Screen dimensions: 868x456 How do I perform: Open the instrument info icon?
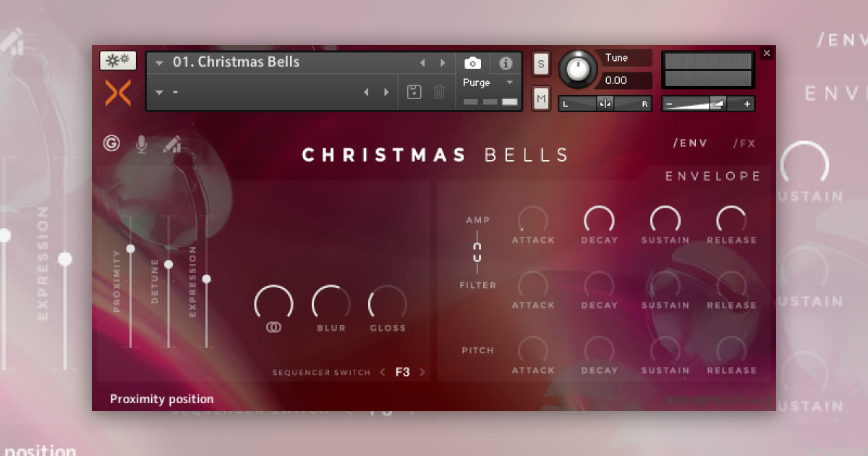[506, 63]
